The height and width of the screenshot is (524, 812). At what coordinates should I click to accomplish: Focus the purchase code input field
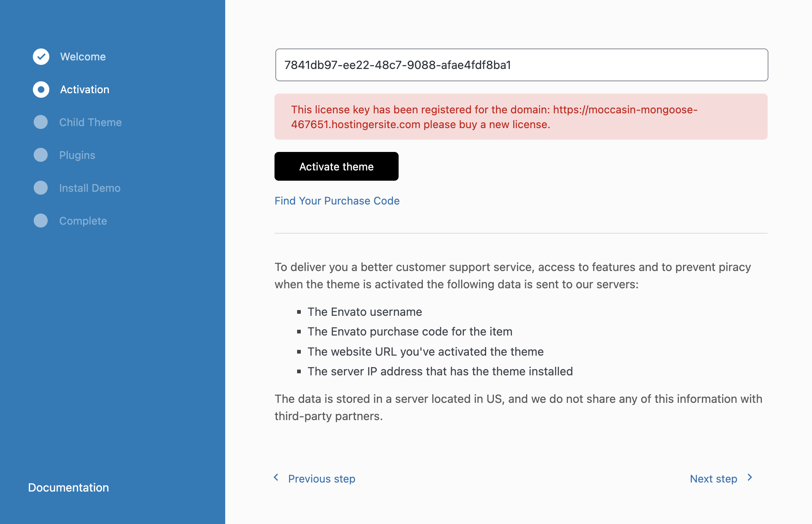521,65
